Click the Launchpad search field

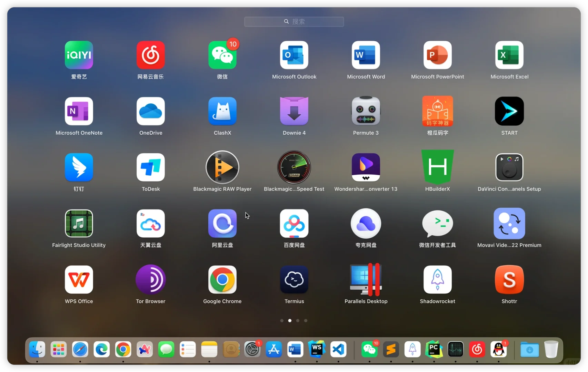tap(294, 22)
